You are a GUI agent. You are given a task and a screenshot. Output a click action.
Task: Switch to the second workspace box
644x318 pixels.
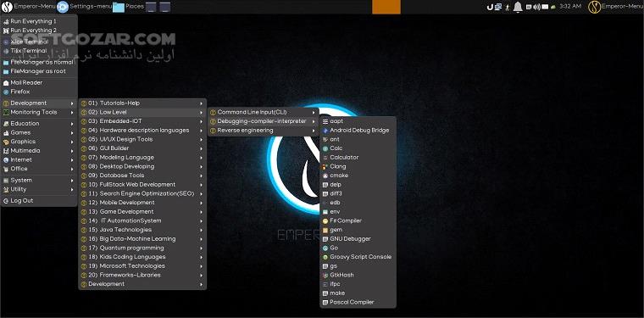(164, 7)
